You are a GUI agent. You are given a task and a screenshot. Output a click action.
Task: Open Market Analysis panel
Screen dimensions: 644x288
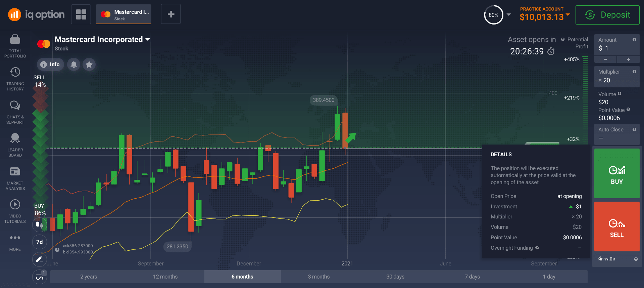15,179
